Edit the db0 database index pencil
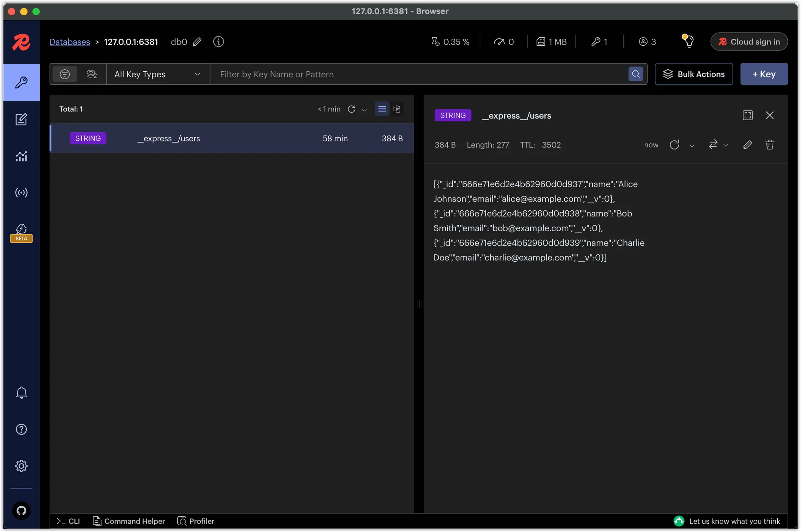 tap(197, 42)
